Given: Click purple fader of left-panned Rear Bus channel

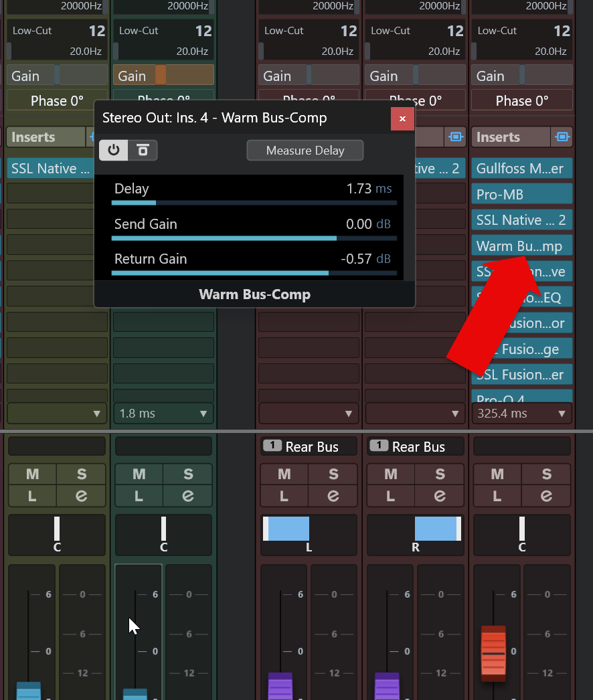Looking at the screenshot, I should coord(280,687).
